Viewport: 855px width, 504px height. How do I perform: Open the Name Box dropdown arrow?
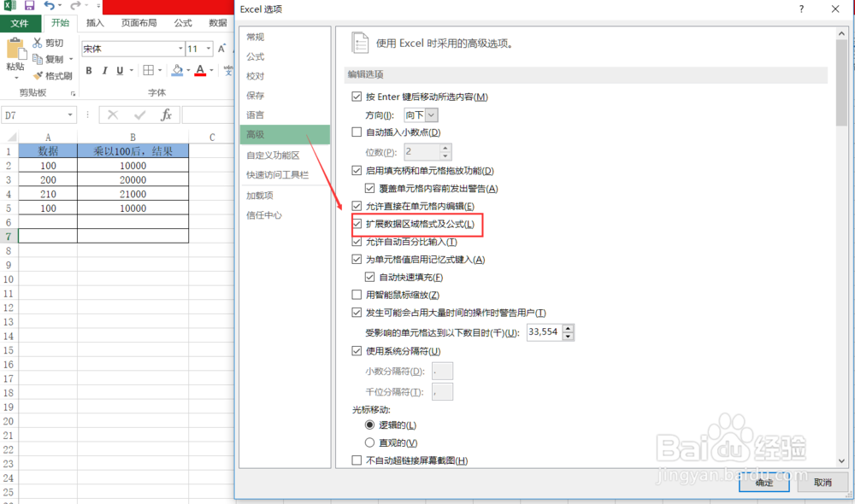pos(70,115)
